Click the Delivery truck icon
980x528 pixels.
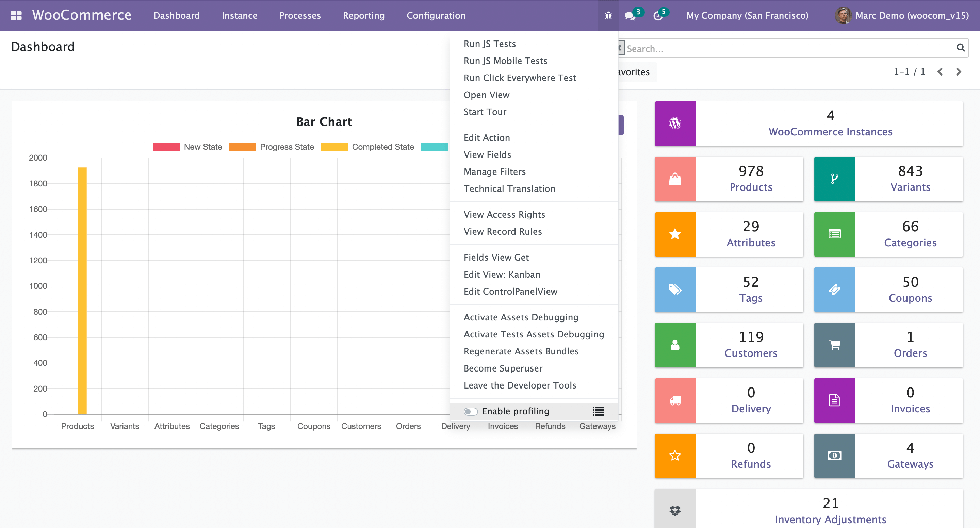click(675, 400)
